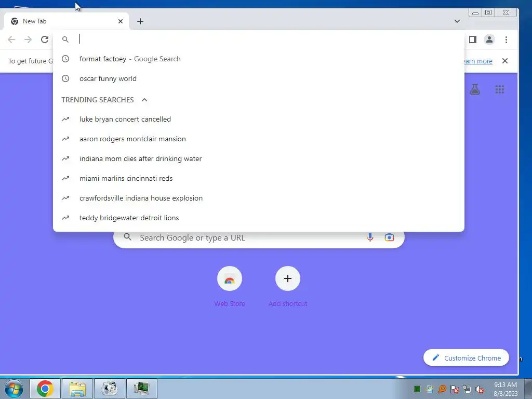
Task: Open a new tab with plus button
Action: click(x=140, y=21)
